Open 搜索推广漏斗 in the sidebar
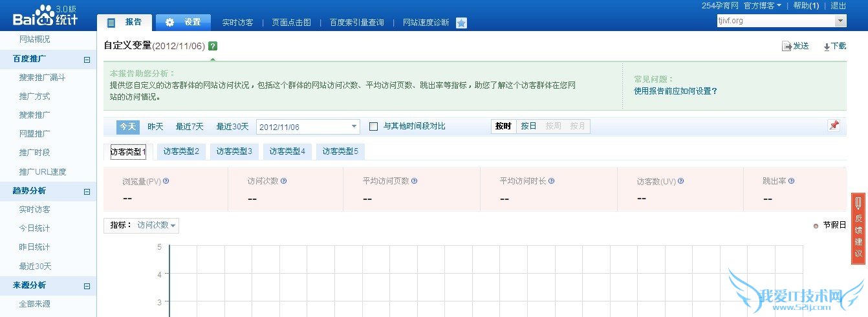The image size is (868, 317). pos(42,78)
